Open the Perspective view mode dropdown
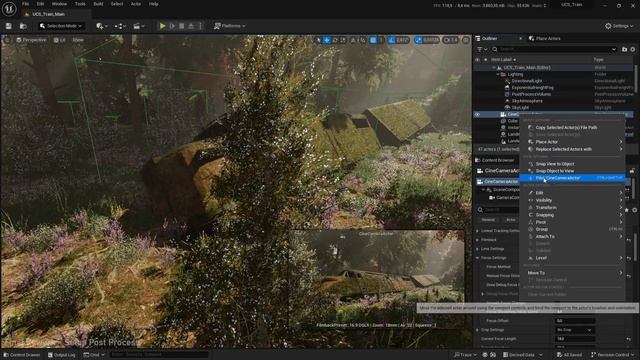The width and height of the screenshot is (640, 360). tap(31, 40)
